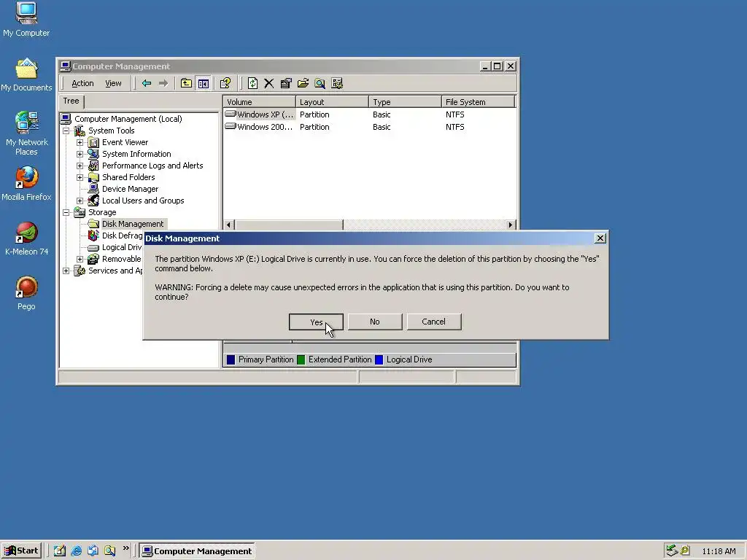Image resolution: width=747 pixels, height=560 pixels.
Task: Select Logical Drives in the tree
Action: 122,247
